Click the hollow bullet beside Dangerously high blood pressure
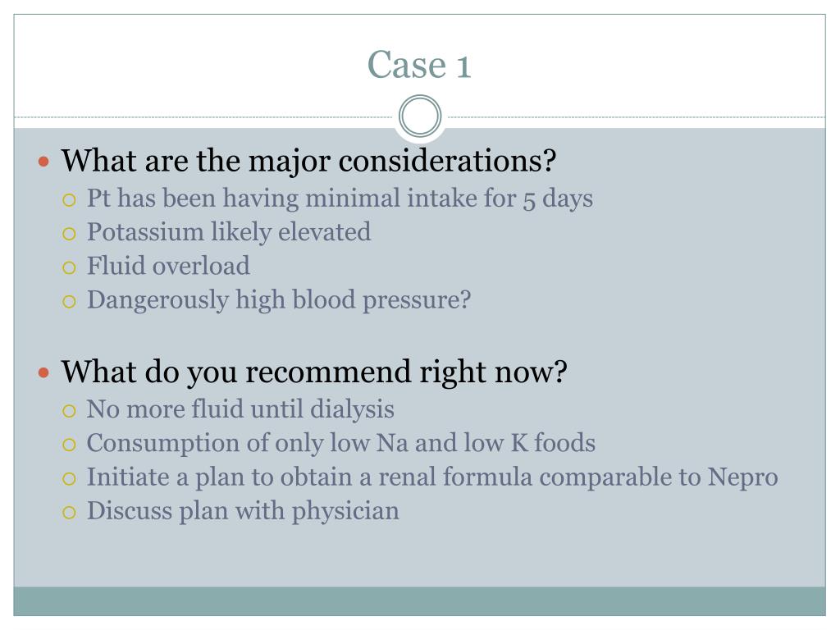The image size is (840, 630). point(69,301)
